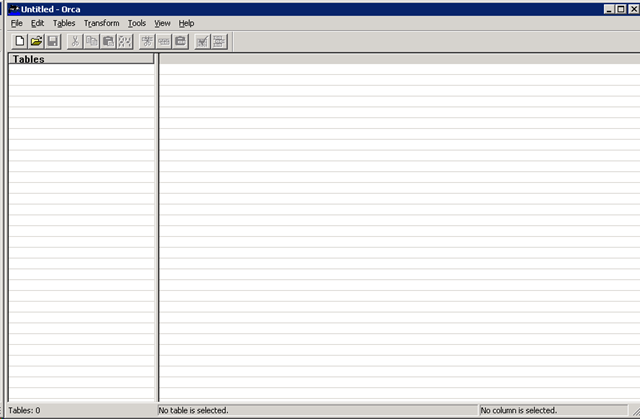Image resolution: width=640 pixels, height=419 pixels.
Task: Click the Paste clipboard toolbar icon
Action: coord(108,41)
